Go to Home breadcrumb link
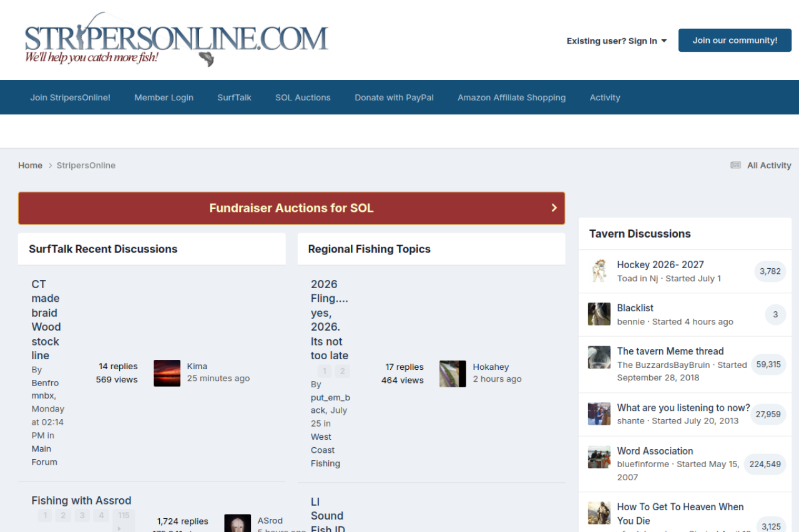The image size is (799, 532). point(30,165)
